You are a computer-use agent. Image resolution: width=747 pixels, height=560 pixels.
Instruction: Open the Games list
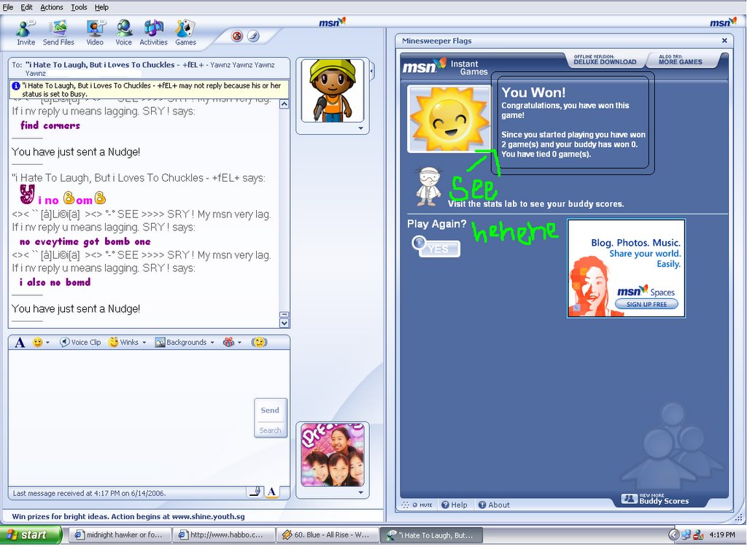[x=185, y=32]
